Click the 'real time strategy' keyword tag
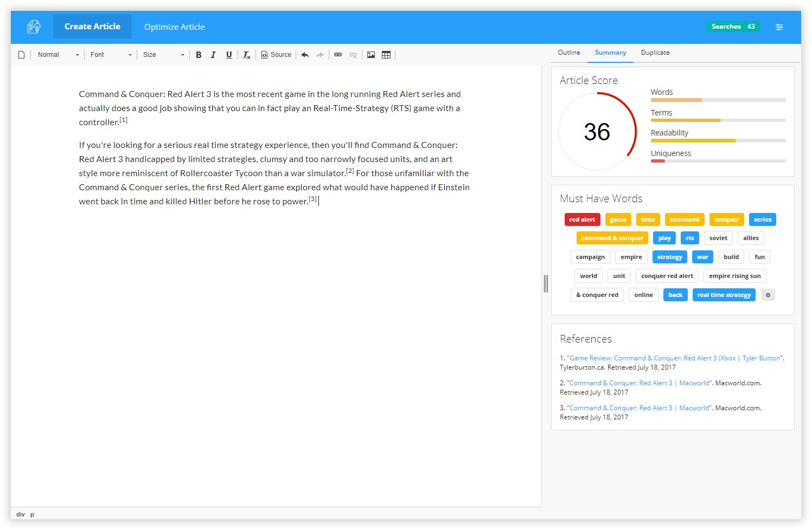The height and width of the screenshot is (530, 812). 724,295
